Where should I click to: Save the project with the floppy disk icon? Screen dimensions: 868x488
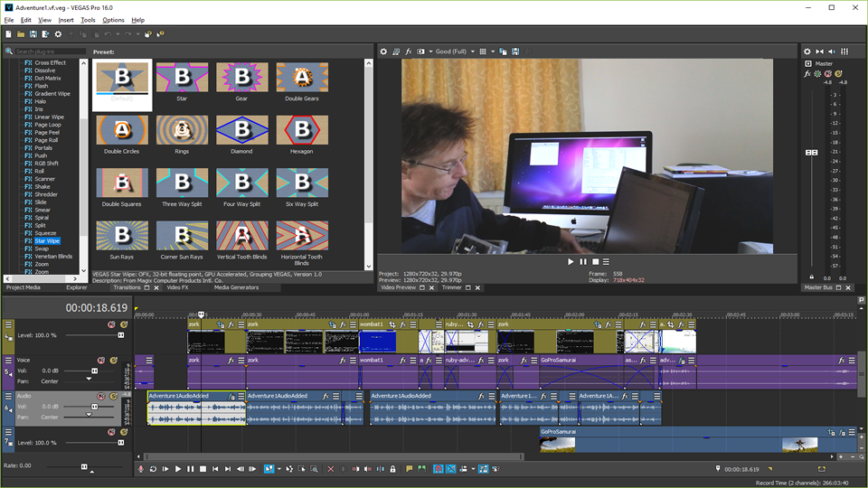[x=33, y=34]
